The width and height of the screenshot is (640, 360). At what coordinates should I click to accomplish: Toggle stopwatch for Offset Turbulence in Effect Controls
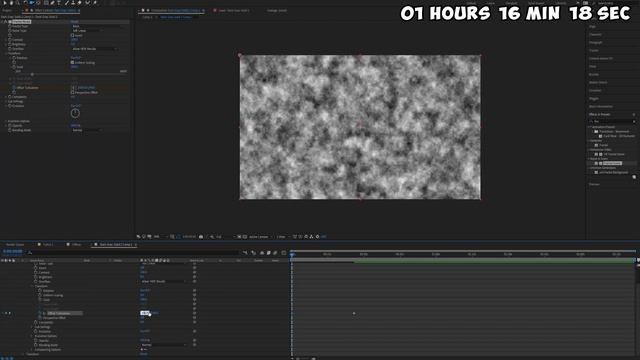click(x=14, y=88)
